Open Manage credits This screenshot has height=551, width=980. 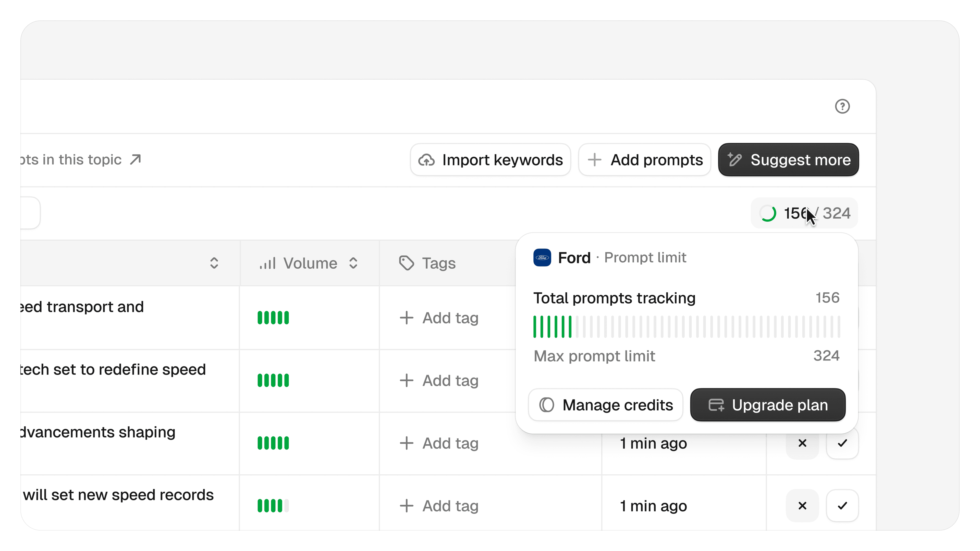click(x=606, y=405)
